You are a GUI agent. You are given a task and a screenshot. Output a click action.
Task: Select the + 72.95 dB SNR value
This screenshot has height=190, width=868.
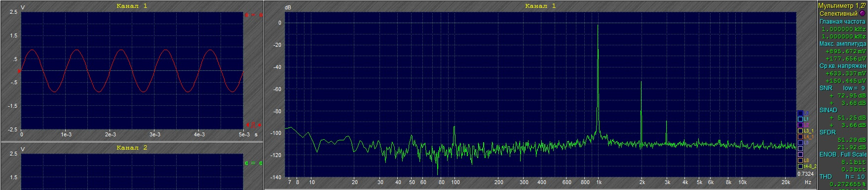(847, 95)
